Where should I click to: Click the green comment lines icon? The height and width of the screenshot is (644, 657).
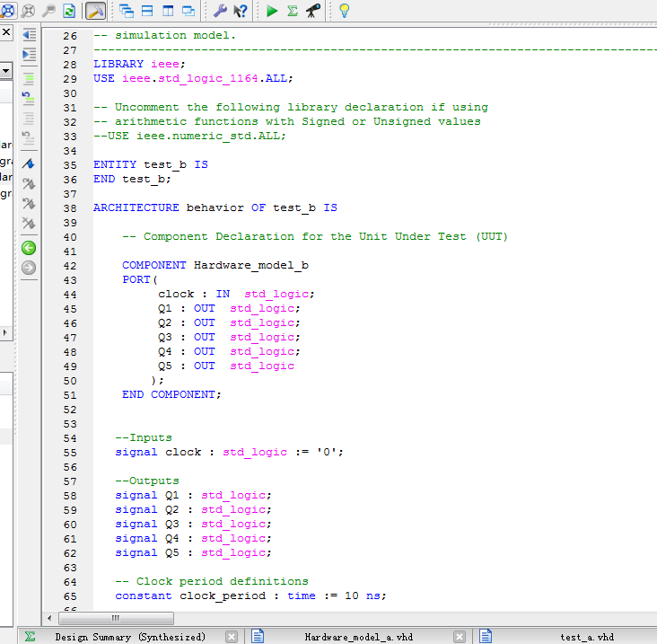tap(29, 78)
